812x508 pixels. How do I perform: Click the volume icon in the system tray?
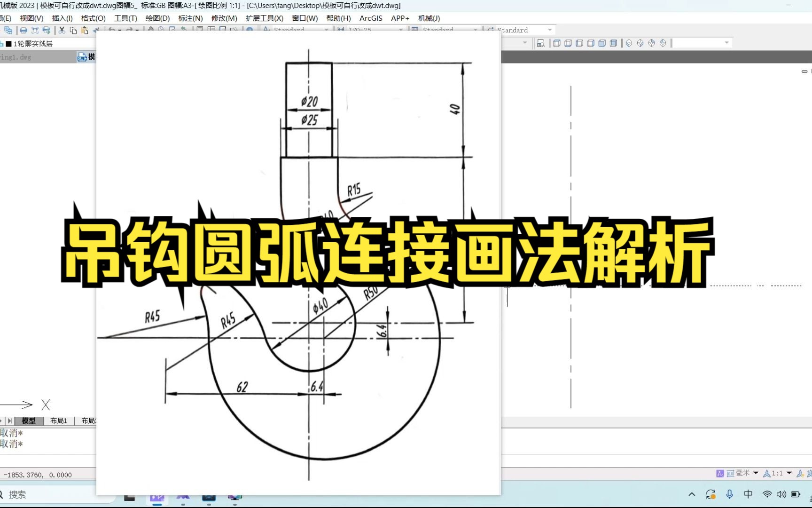[x=781, y=494]
